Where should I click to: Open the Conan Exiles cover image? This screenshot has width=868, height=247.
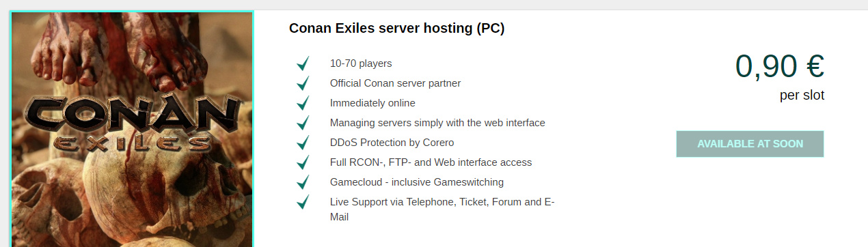tap(132, 129)
